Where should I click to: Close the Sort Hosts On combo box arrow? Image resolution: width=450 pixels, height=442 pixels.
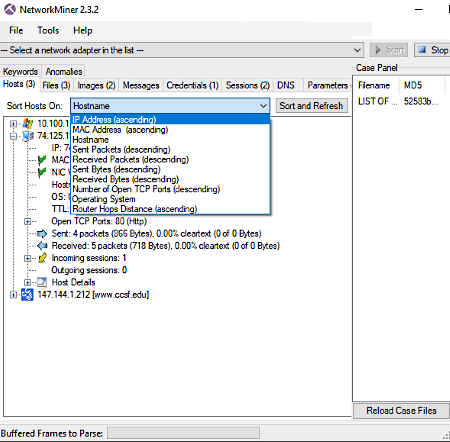263,106
